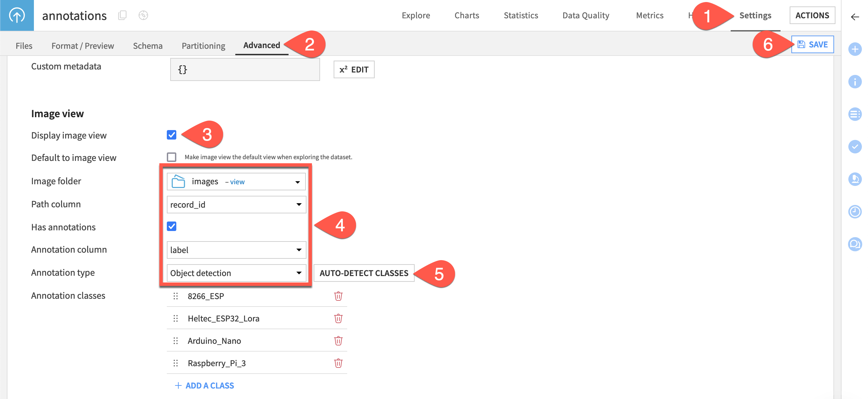
Task: Enable the Default to image view checkbox
Action: point(172,157)
